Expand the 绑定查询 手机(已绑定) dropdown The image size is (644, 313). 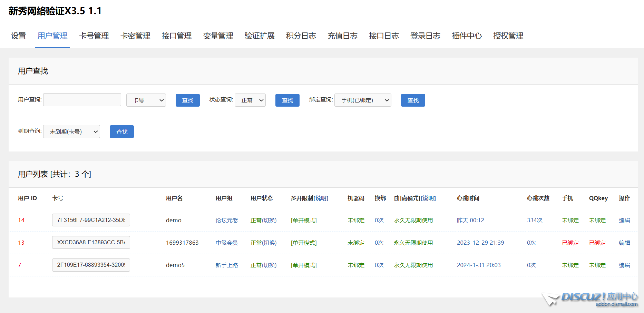click(363, 100)
